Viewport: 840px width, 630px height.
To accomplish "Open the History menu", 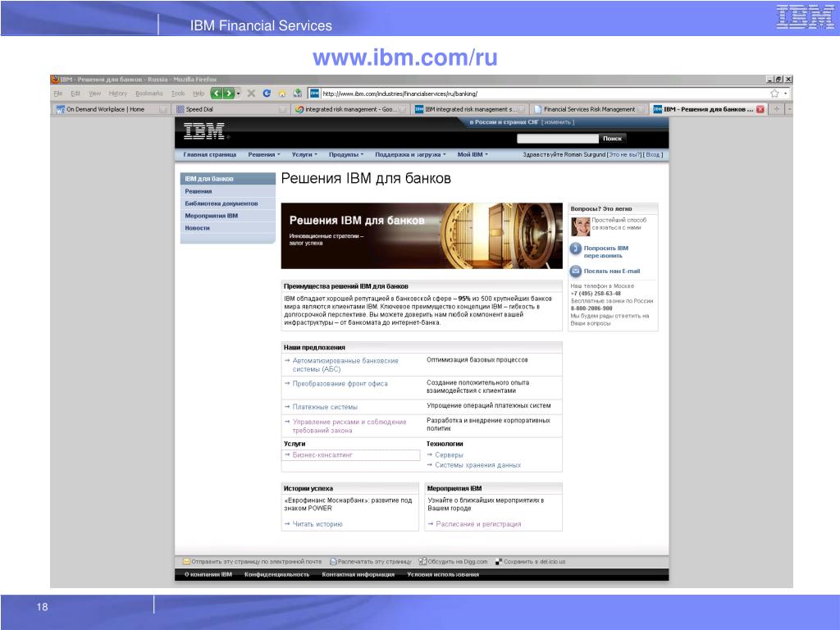I will click(x=118, y=94).
